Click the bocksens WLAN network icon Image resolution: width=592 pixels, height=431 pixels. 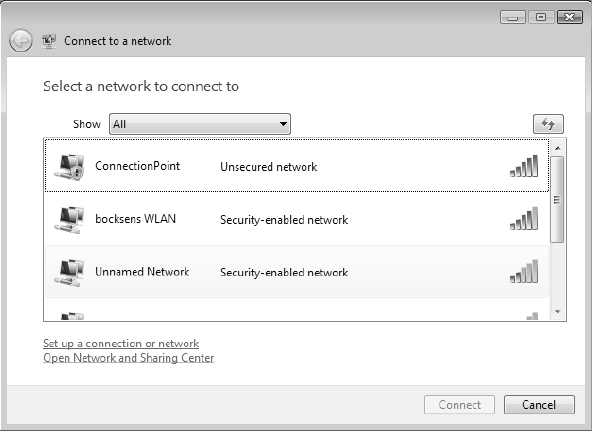[69, 220]
